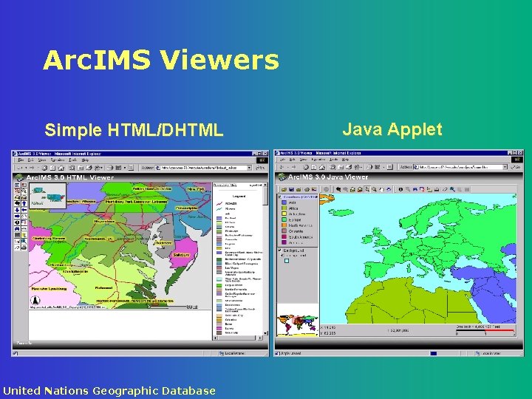532x399 pixels.
Task: Click the 'South America' legend entry in Java Viewer
Action: [300, 237]
